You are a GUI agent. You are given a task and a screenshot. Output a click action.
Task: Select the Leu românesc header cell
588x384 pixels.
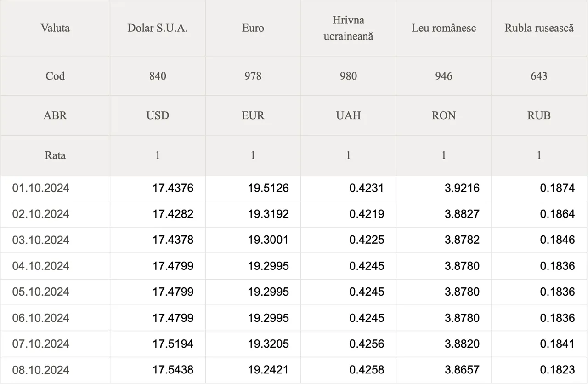click(x=444, y=28)
